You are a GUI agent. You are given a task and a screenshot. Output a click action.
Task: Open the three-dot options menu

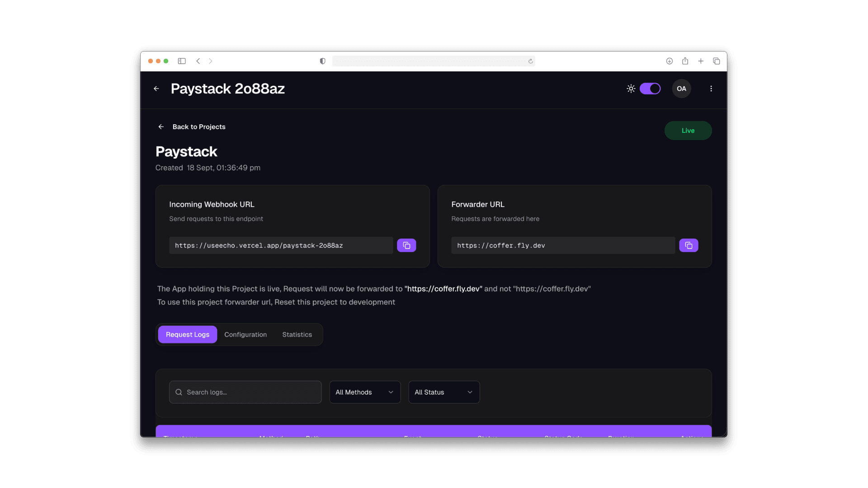tap(711, 89)
